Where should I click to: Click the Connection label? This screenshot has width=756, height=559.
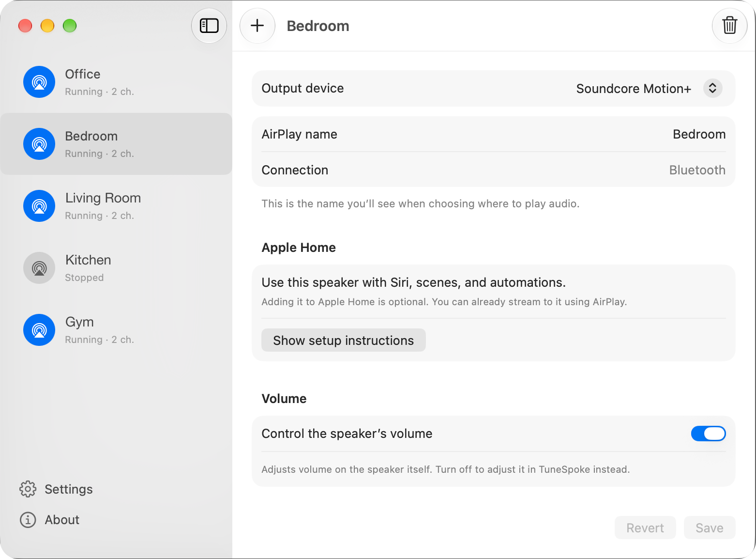coord(295,170)
